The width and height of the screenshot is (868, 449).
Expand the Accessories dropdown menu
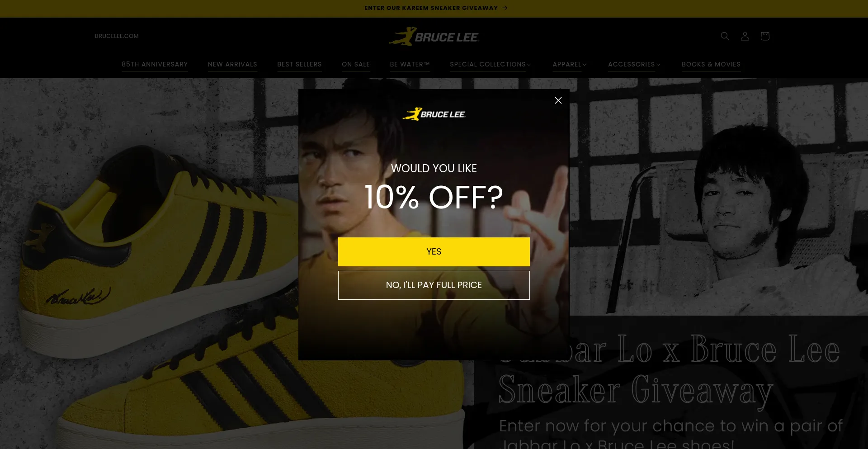point(634,65)
